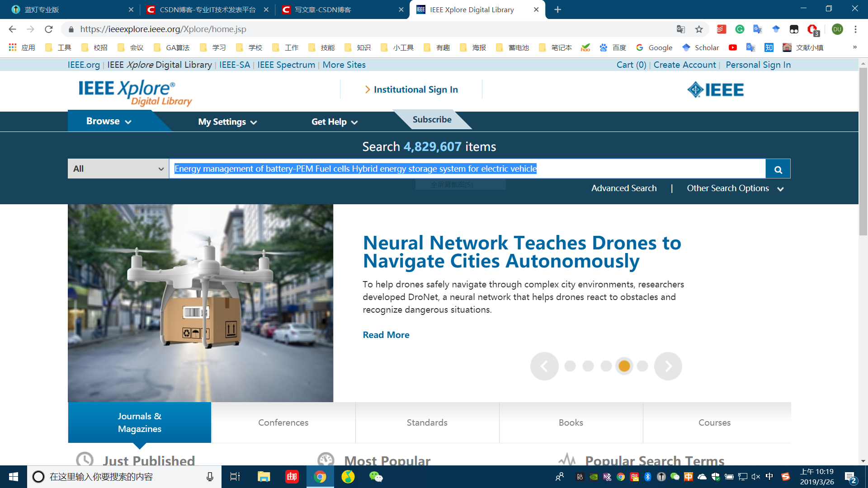This screenshot has height=488, width=868.
Task: Click the microphone icon in taskbar search
Action: (210, 477)
